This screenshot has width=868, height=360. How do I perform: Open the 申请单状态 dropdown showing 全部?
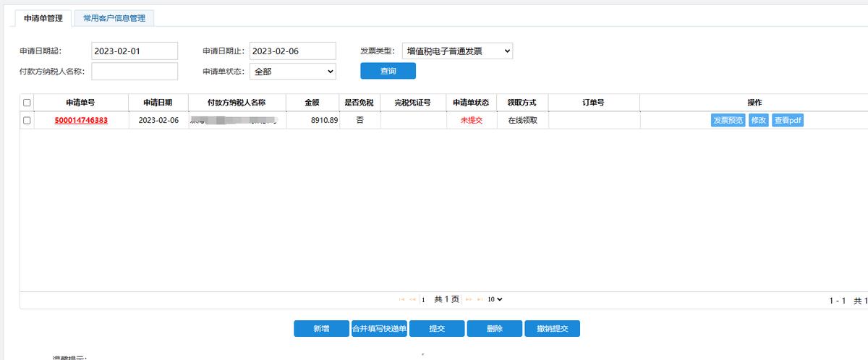tap(293, 71)
